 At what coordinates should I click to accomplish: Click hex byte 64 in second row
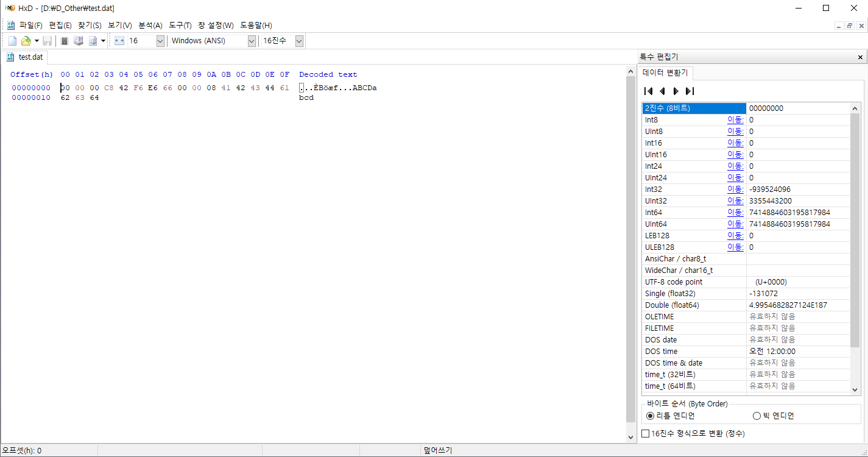pyautogui.click(x=94, y=97)
